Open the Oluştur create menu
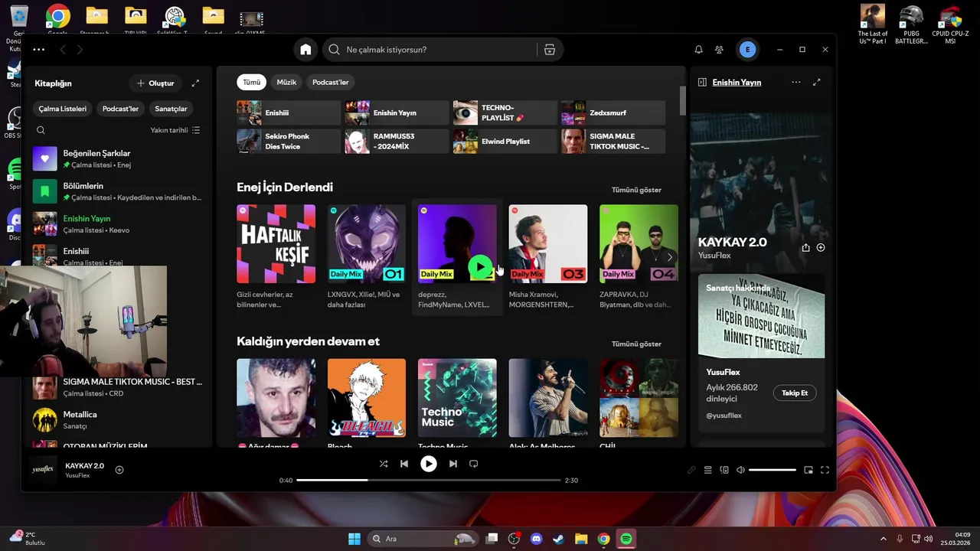 tap(155, 83)
